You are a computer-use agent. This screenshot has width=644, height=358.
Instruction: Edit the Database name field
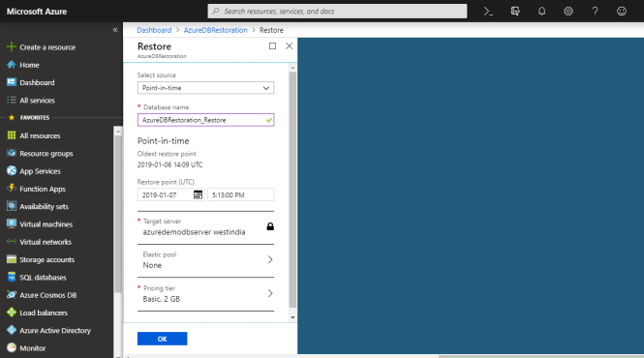click(205, 120)
